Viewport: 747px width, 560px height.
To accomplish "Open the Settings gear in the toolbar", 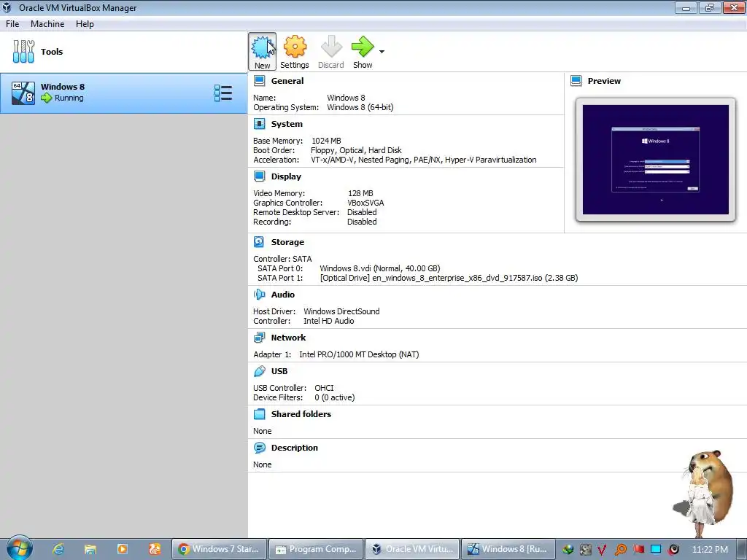I will pyautogui.click(x=295, y=51).
